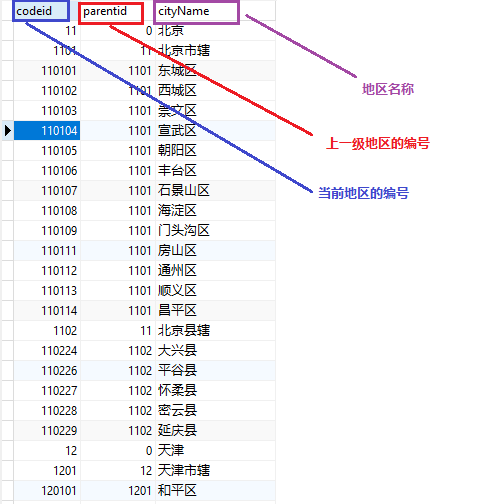Select codeid cell 110105
The height and width of the screenshot is (504, 496).
point(47,150)
